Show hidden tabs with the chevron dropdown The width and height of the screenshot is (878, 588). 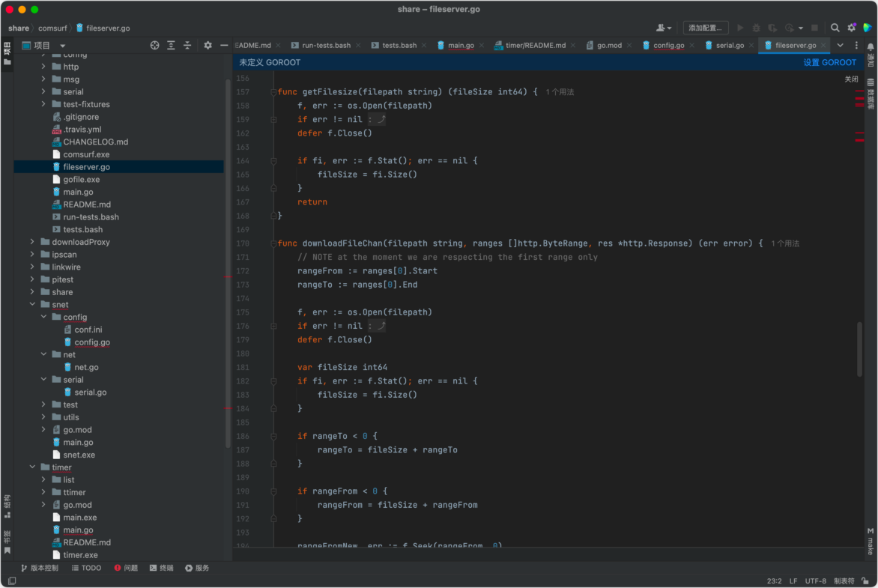840,46
